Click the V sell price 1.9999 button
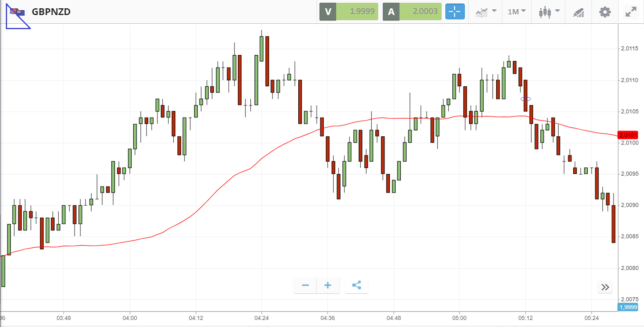This screenshot has height=327, width=644. [x=349, y=12]
